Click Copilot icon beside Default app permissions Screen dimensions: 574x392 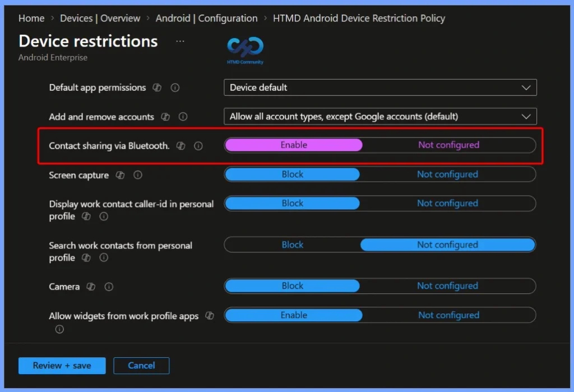tap(157, 87)
